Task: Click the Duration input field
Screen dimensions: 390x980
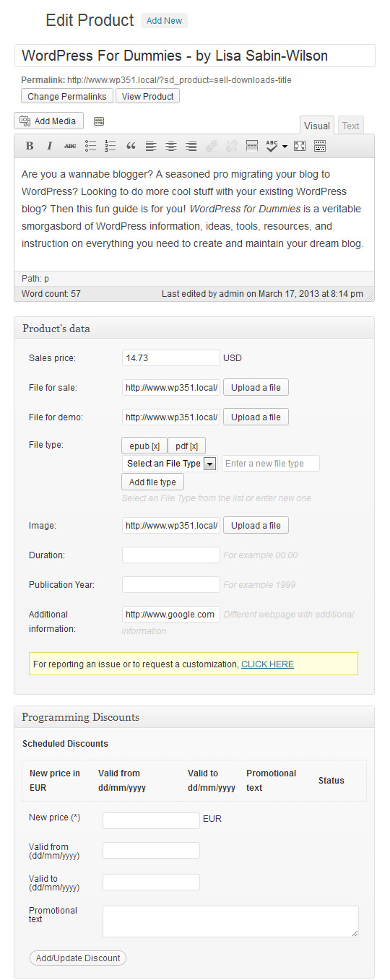Action: coord(171,555)
